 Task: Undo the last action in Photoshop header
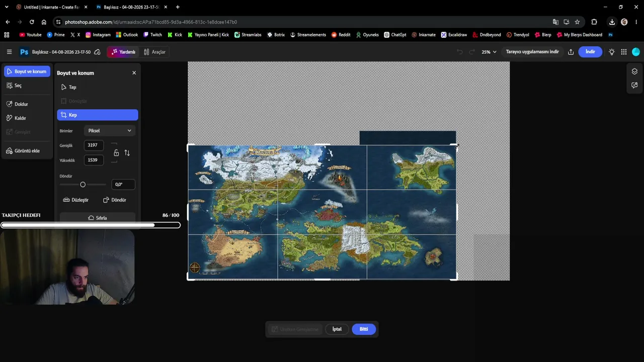click(459, 52)
